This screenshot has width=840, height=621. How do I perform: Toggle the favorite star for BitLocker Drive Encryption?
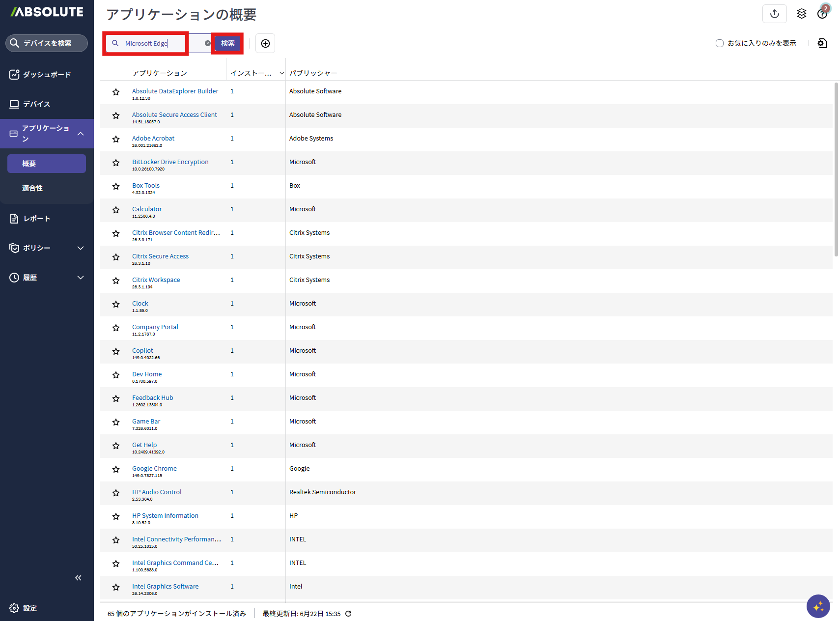[x=116, y=163]
